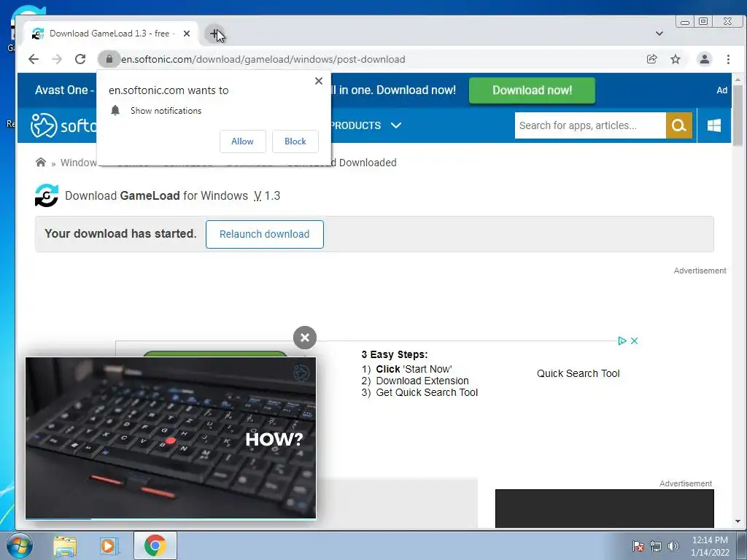
Task: Bookmark this page with the star icon
Action: 676,59
